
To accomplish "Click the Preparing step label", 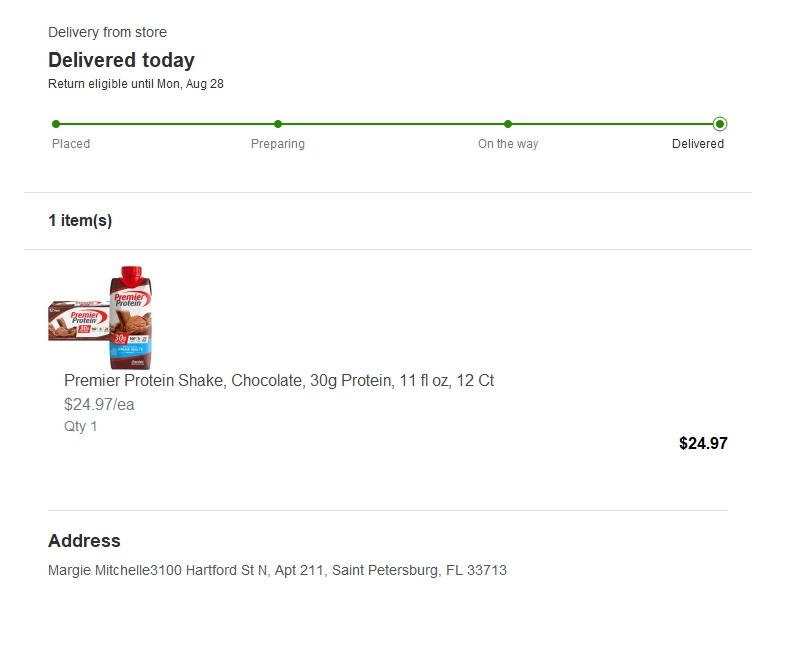I will (278, 144).
